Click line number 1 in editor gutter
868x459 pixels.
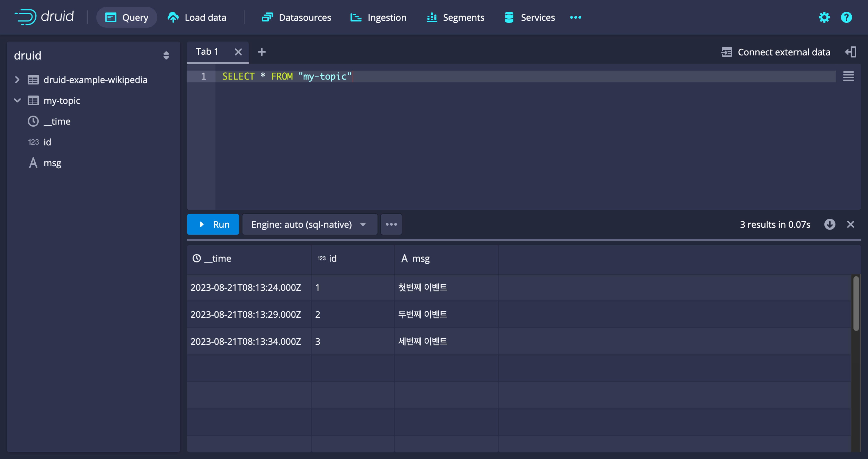pyautogui.click(x=203, y=76)
